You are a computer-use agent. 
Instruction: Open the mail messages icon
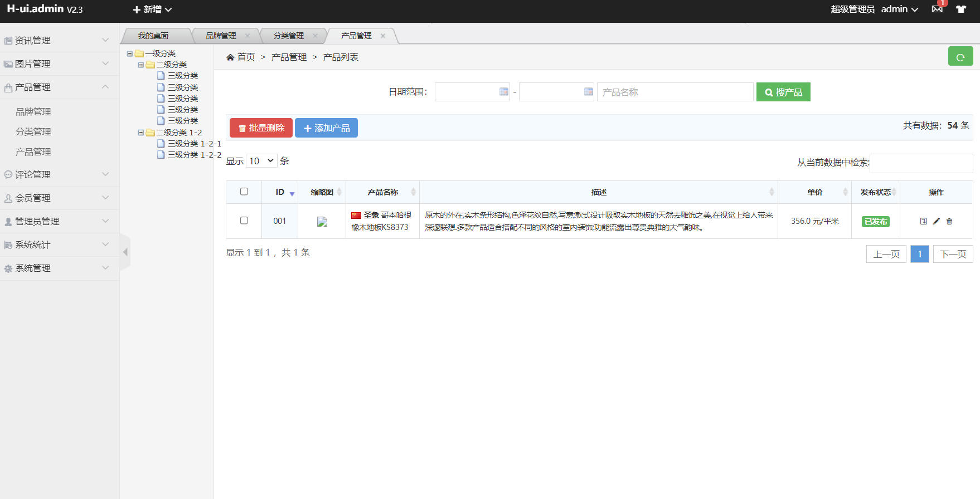[x=937, y=9]
